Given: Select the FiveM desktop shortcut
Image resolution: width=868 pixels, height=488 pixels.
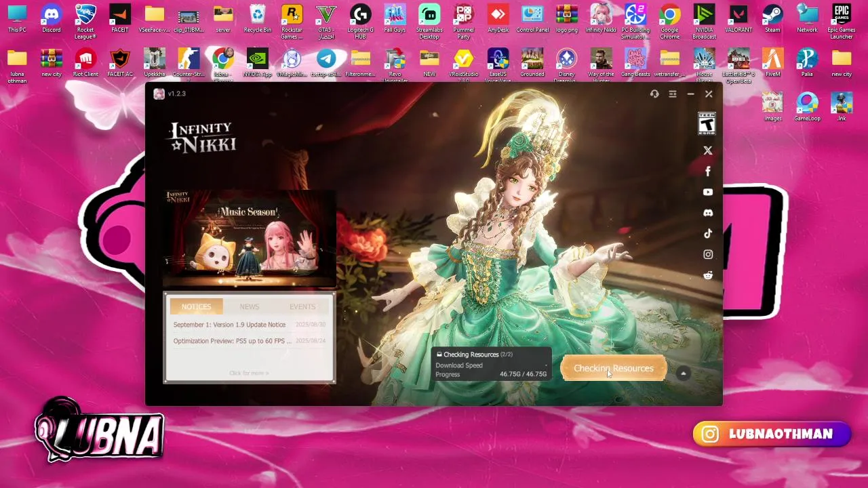Looking at the screenshot, I should (772, 62).
